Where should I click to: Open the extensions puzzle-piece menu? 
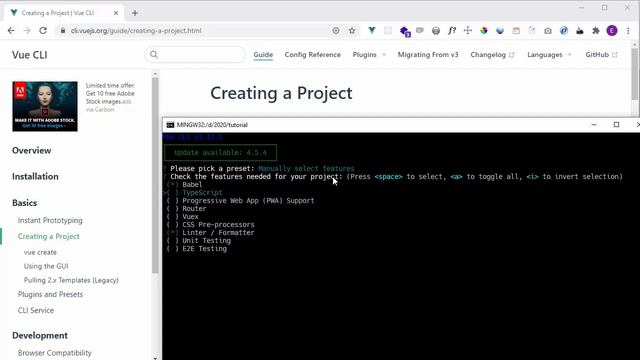pos(596,31)
